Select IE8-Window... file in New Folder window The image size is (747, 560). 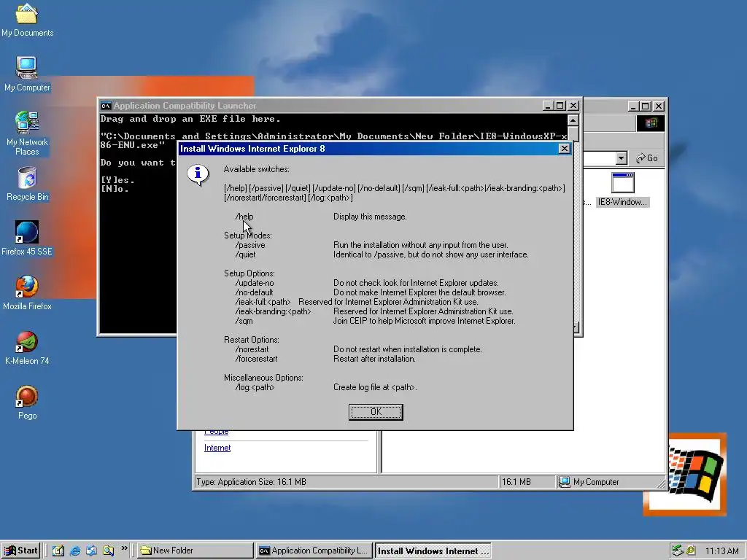(x=623, y=190)
